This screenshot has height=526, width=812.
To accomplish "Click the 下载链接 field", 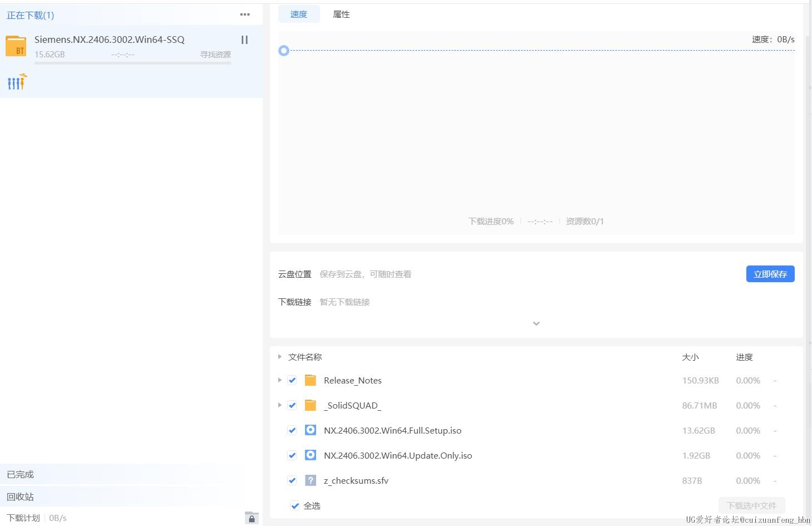I will 345,302.
